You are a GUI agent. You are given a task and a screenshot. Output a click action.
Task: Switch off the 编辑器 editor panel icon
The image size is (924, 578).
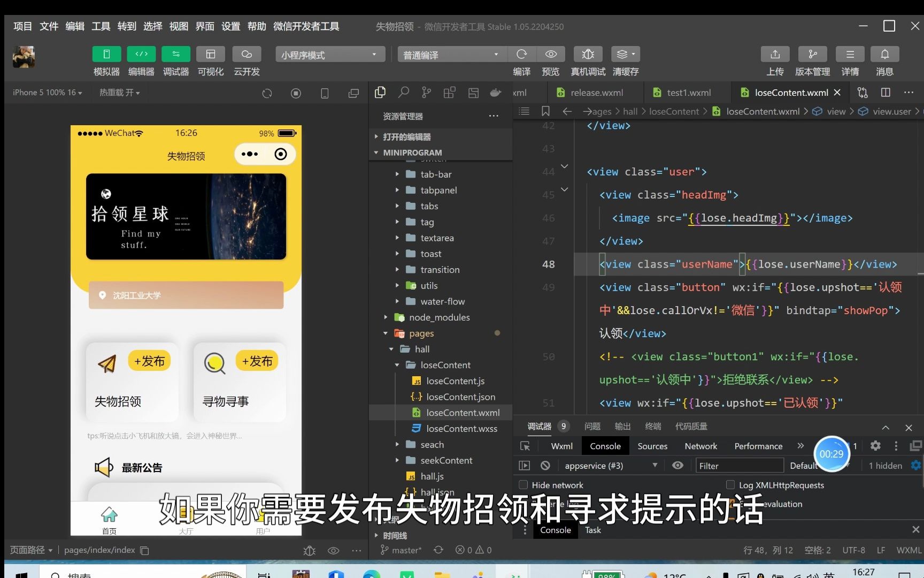(141, 54)
